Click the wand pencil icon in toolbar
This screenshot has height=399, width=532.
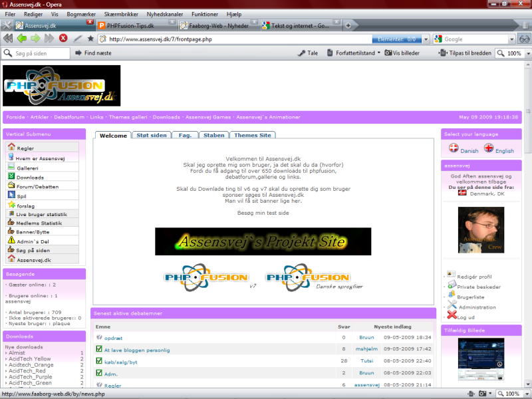pyautogui.click(x=78, y=39)
